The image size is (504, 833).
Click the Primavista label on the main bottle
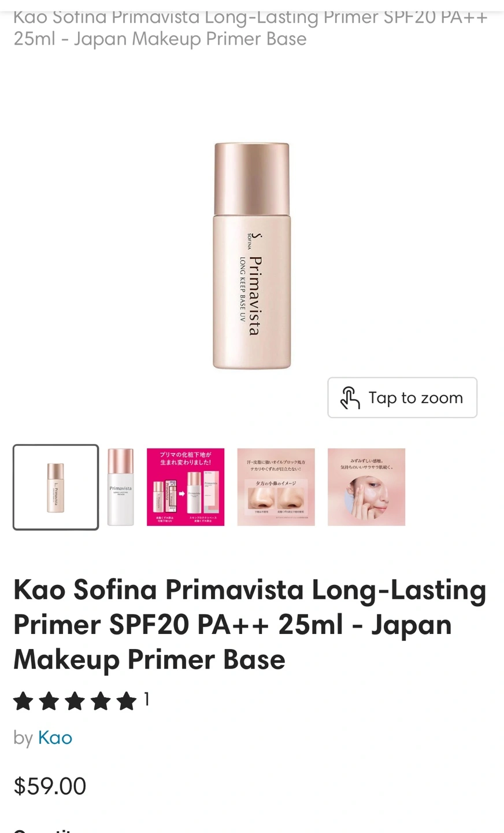tap(254, 296)
